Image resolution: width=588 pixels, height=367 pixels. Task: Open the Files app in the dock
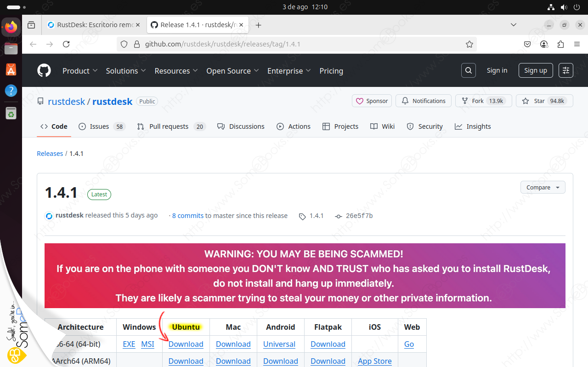coord(11,48)
